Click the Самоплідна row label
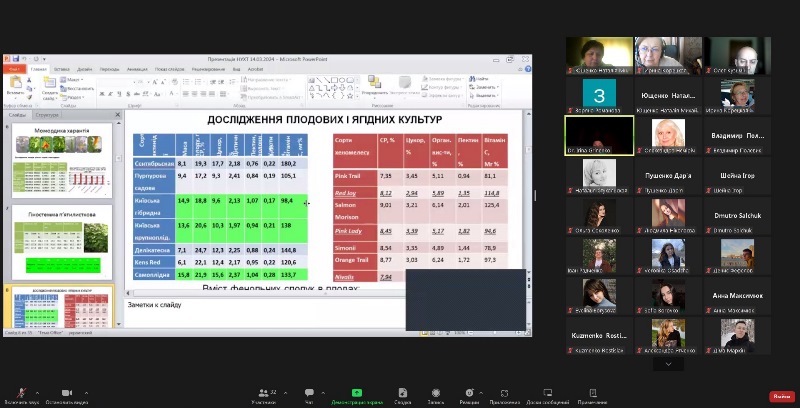The image size is (800, 408). [154, 275]
